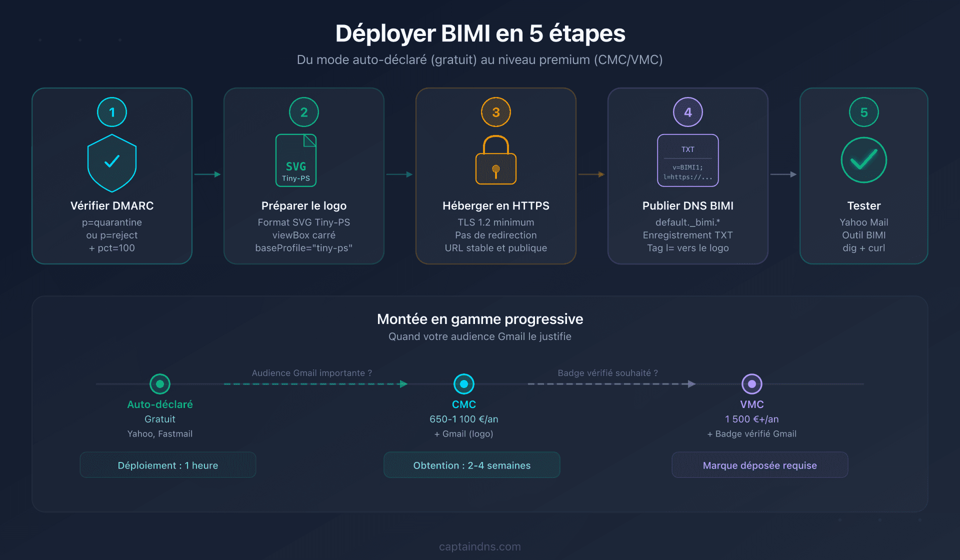Click the SVG Tiny-PS document icon
Viewport: 960px width, 560px height.
click(x=296, y=159)
